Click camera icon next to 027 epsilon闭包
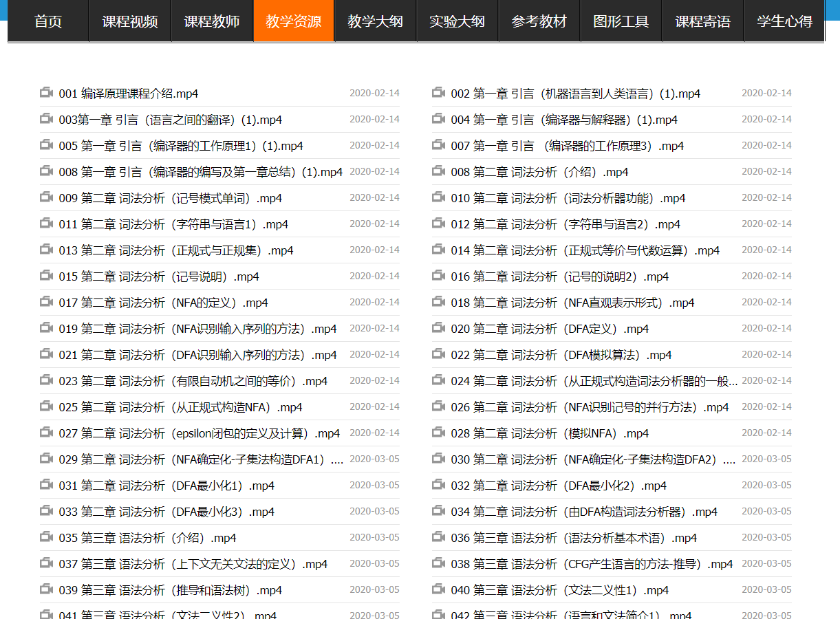The image size is (840, 619). pyautogui.click(x=47, y=433)
